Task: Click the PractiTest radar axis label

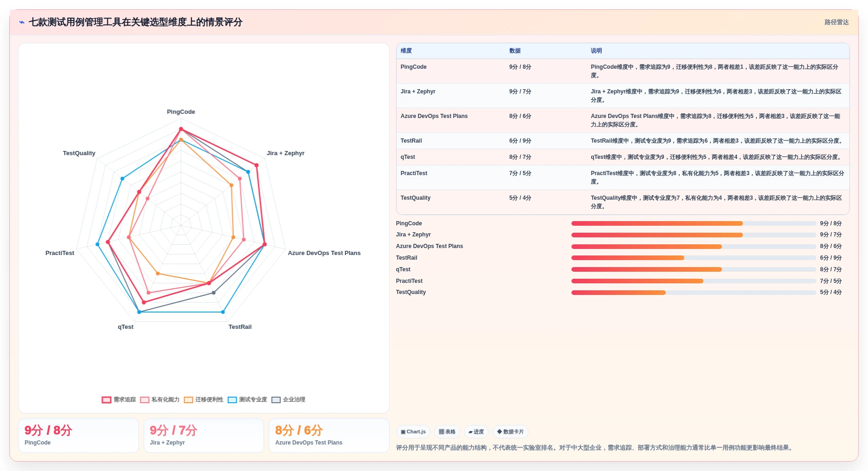Action: click(60, 253)
